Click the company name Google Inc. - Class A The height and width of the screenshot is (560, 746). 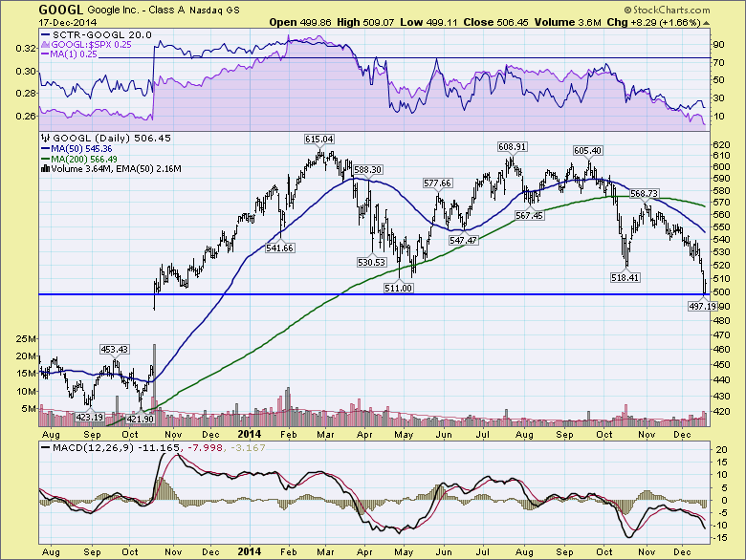click(136, 10)
